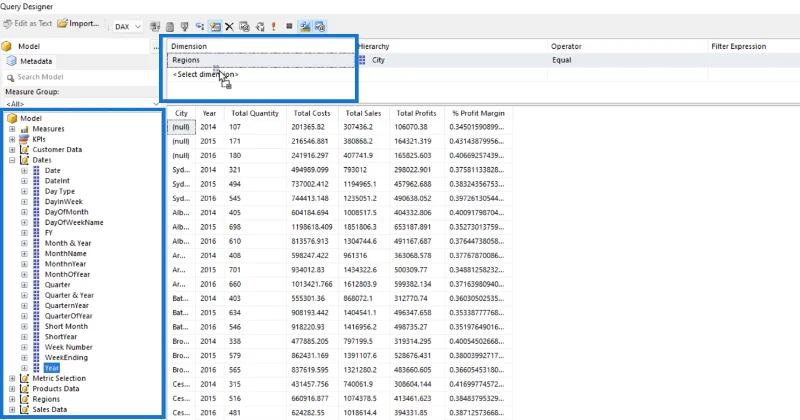Viewport: 800px width, 420px height.
Task: Click the Dates table icon
Action: (x=24, y=160)
